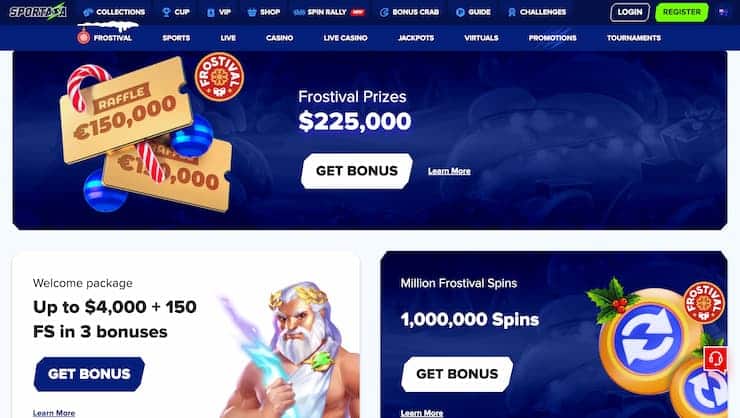Viewport: 740px width, 418px height.
Task: Open the live support headset icon
Action: click(715, 359)
